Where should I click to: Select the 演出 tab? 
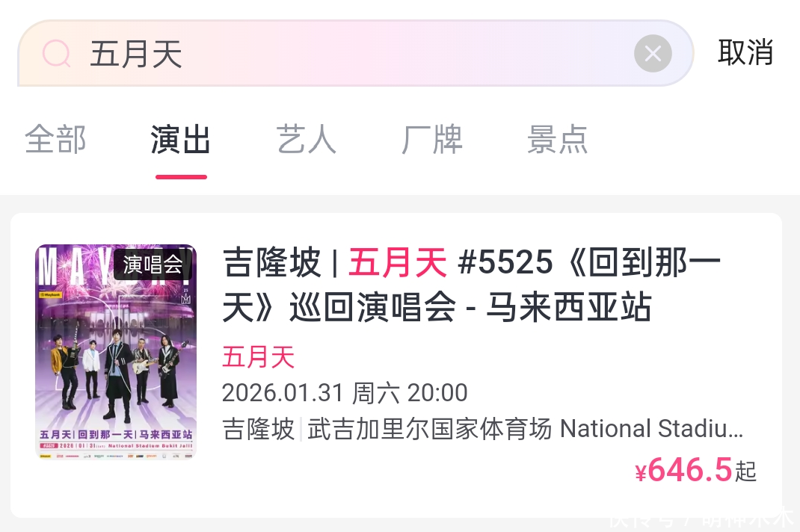181,139
